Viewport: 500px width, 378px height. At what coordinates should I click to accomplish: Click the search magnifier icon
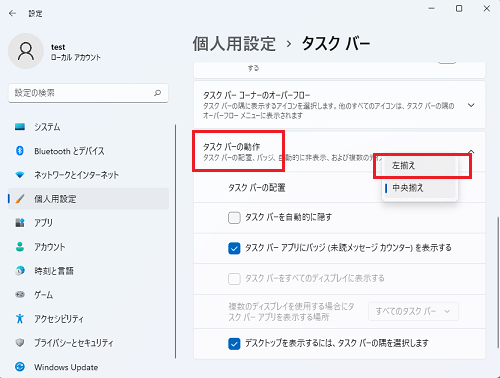coord(157,93)
